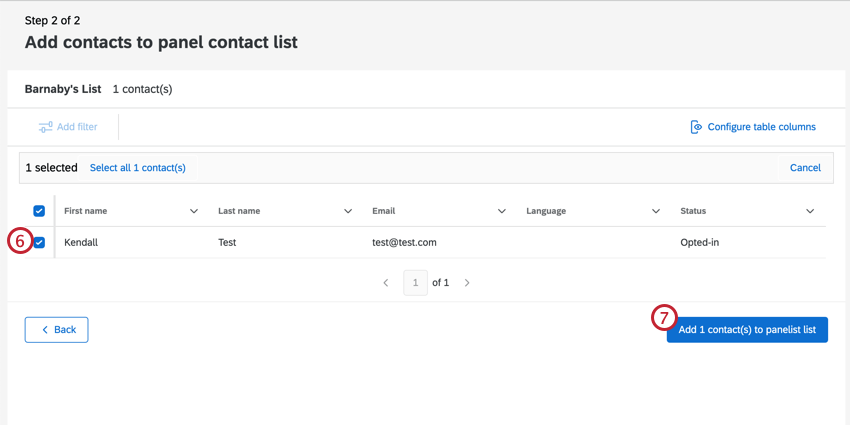This screenshot has width=850, height=425.
Task: Click Add 1 contact(s) to panelist list
Action: (x=747, y=330)
